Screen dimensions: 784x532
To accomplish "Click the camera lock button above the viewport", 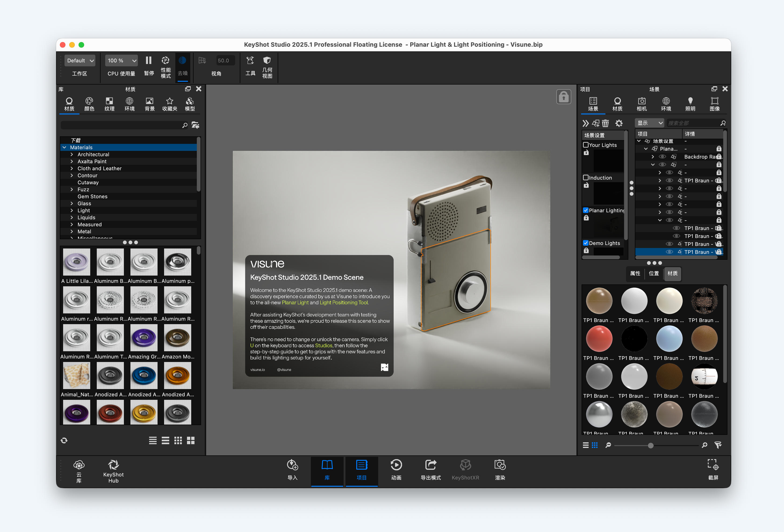I will click(x=563, y=97).
